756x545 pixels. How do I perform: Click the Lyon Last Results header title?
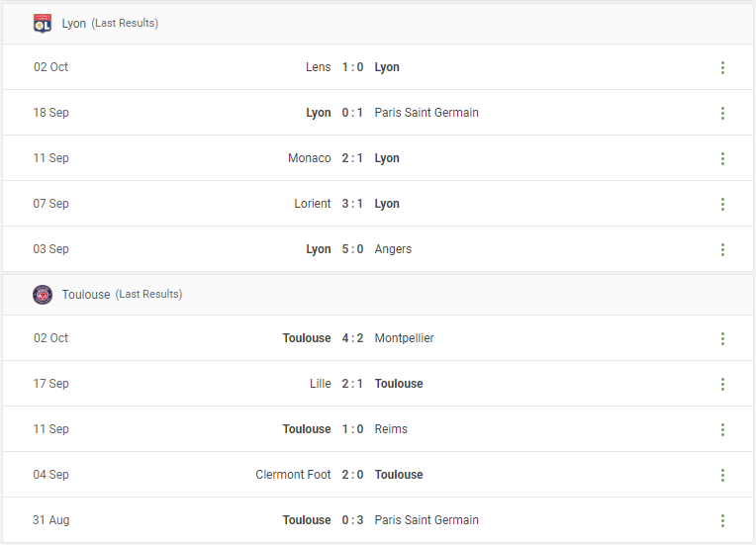click(110, 23)
